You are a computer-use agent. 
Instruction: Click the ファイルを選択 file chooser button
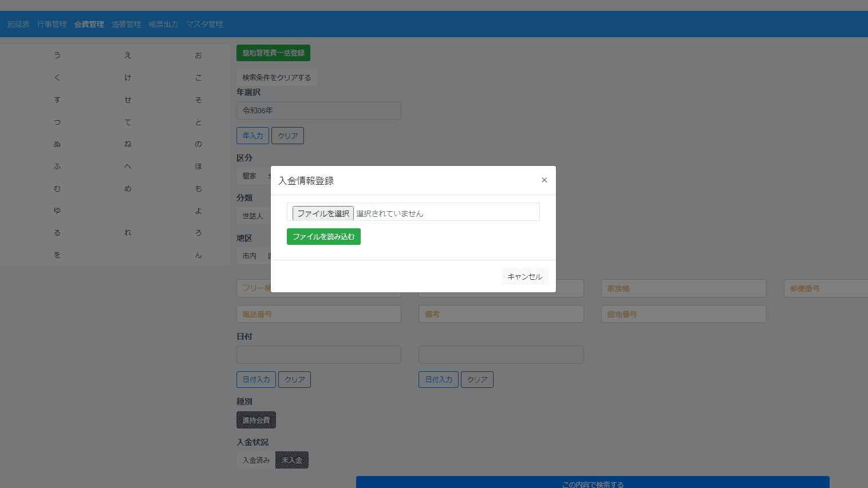[323, 213]
